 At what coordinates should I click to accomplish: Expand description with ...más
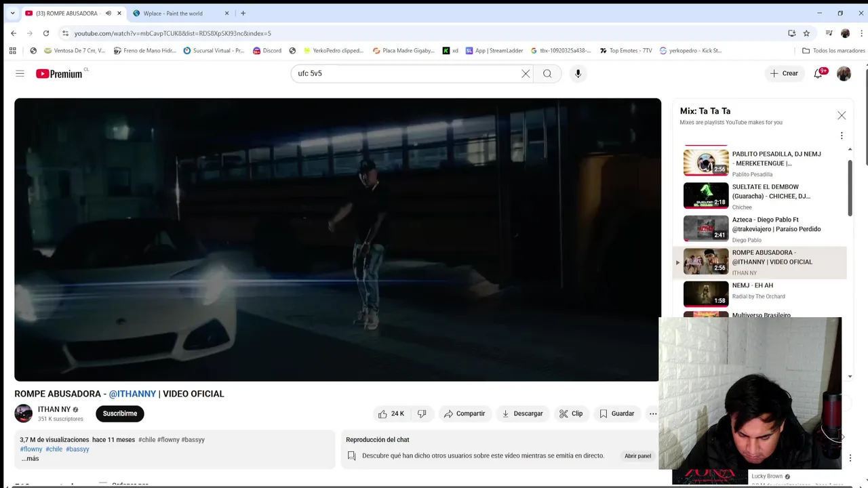(30, 459)
